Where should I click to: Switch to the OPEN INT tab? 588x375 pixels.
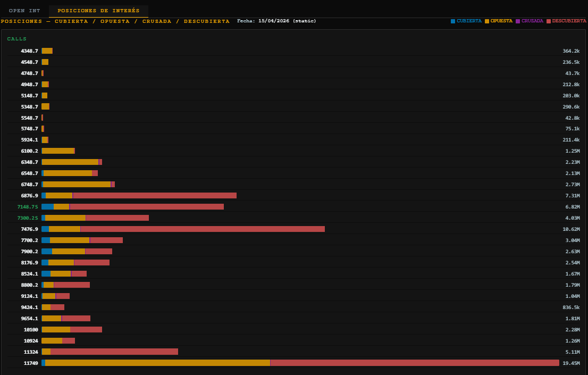tap(24, 11)
